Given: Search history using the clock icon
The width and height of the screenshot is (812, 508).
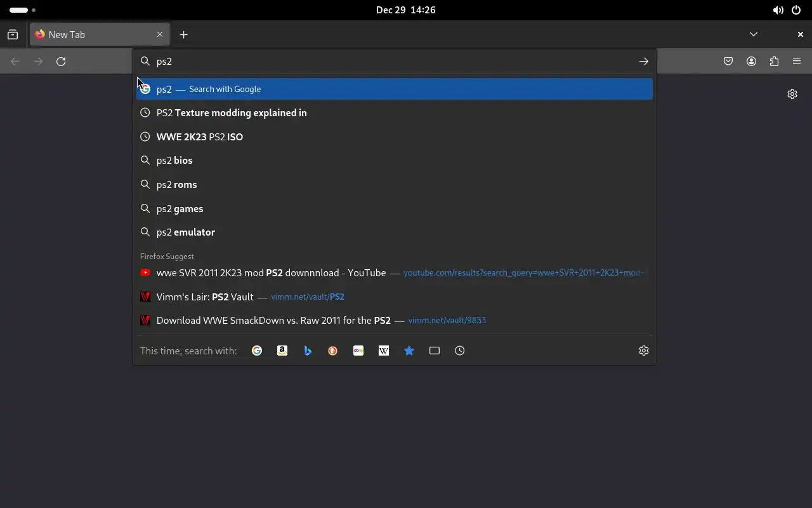Looking at the screenshot, I should tap(460, 351).
